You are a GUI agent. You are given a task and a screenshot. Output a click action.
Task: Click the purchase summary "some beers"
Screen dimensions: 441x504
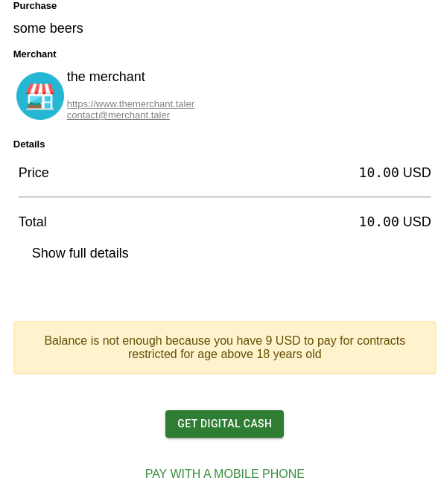pyautogui.click(x=48, y=28)
